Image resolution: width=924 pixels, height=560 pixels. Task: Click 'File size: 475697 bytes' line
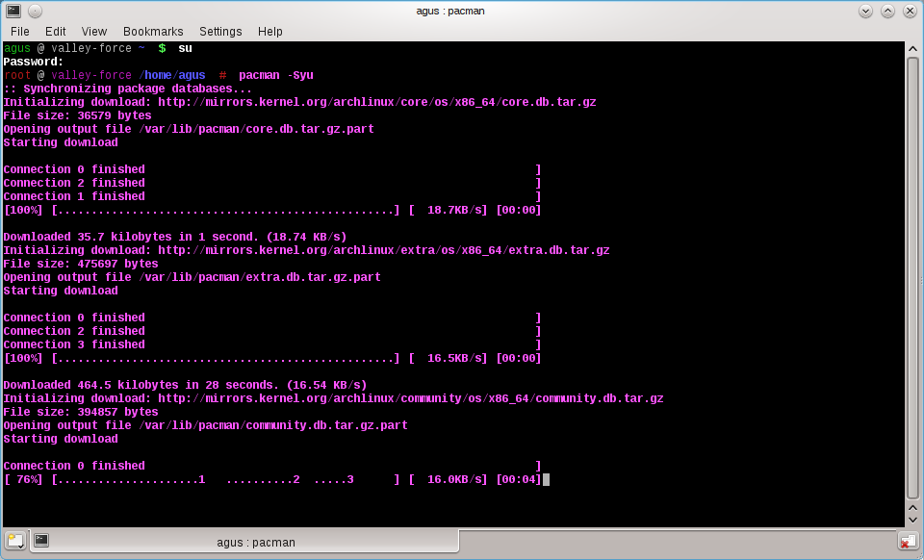[x=81, y=264]
